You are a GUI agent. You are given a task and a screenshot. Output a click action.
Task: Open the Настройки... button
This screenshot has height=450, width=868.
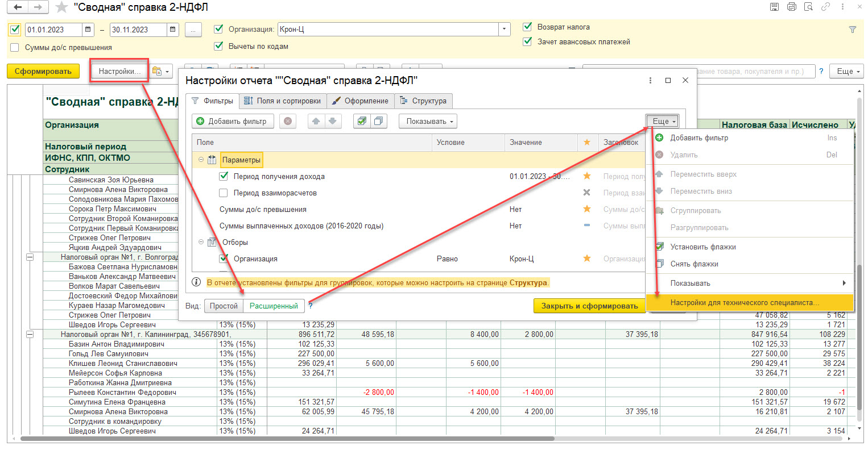click(x=119, y=71)
